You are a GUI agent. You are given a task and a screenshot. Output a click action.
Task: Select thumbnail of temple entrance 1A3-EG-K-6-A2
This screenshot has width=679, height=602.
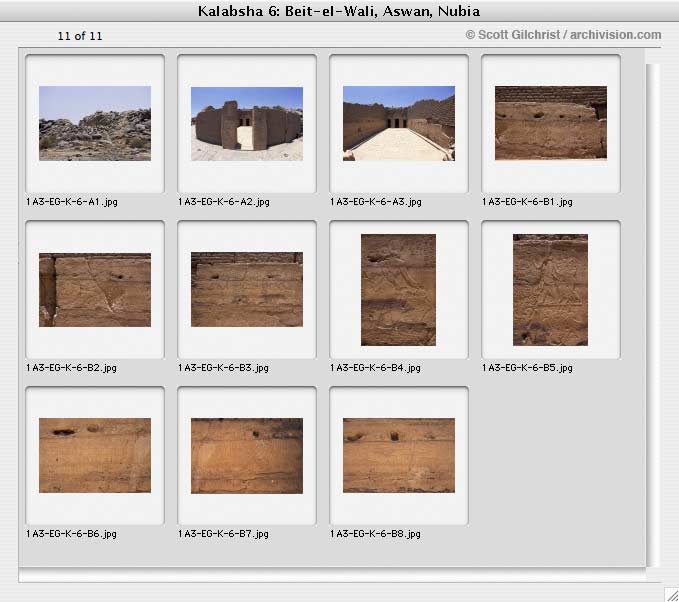pos(247,124)
